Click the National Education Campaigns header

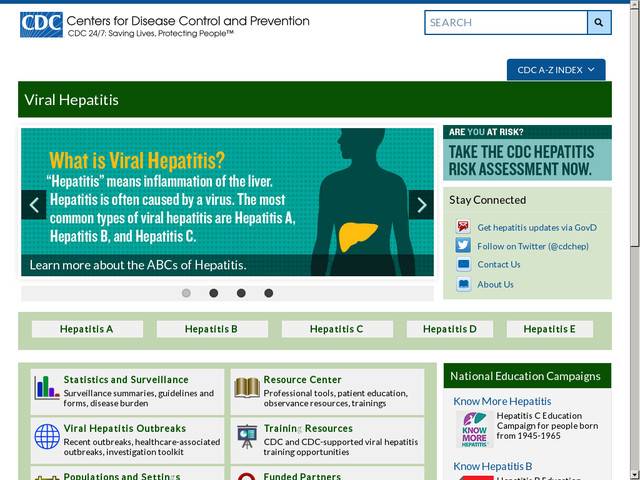(x=527, y=376)
